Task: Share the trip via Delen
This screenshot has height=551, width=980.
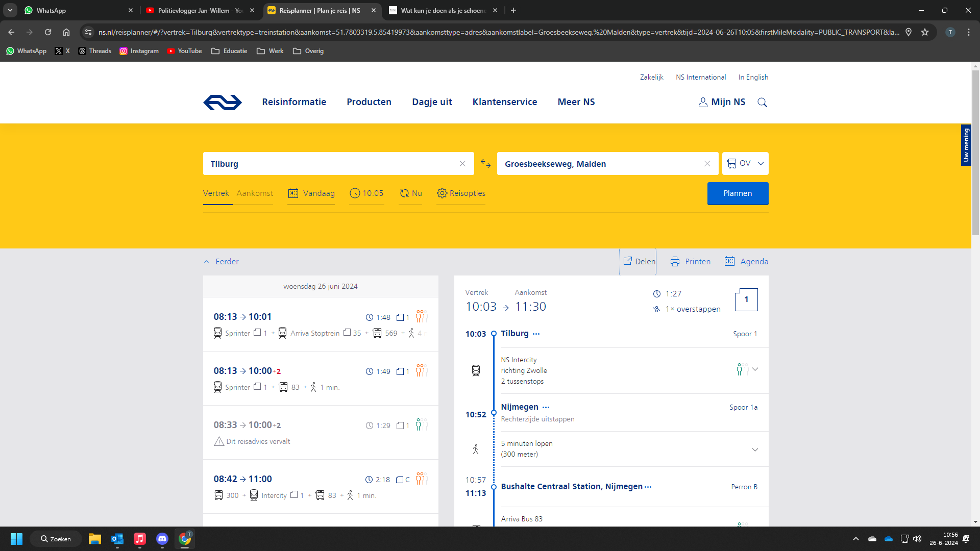Action: pyautogui.click(x=639, y=261)
